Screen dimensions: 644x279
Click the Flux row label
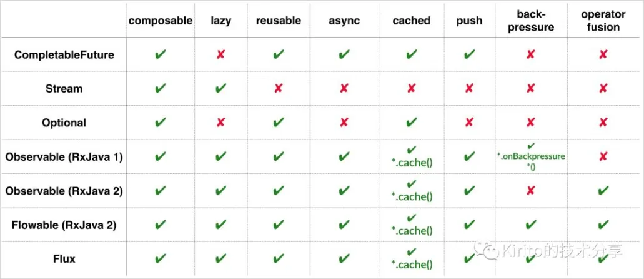[64, 259]
